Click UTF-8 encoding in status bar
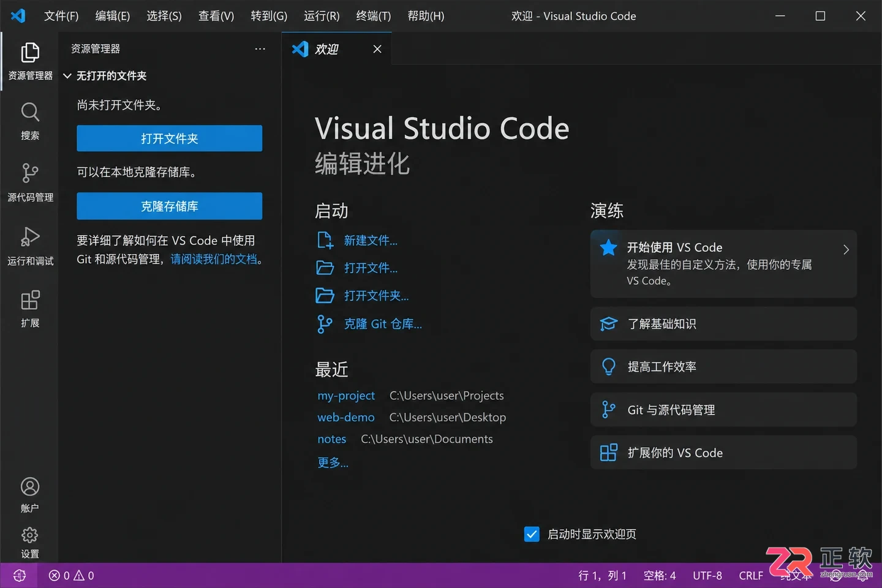This screenshot has width=882, height=588. 707,576
